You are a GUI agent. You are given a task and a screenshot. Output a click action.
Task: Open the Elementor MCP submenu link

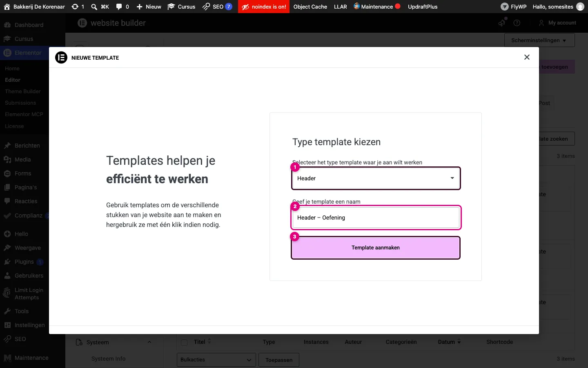[24, 114]
